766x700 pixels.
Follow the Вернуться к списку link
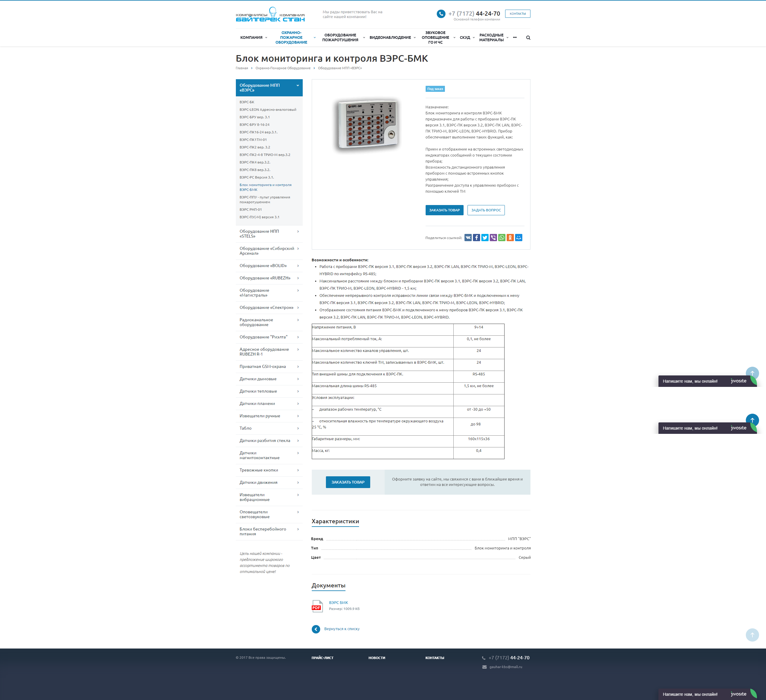(342, 629)
